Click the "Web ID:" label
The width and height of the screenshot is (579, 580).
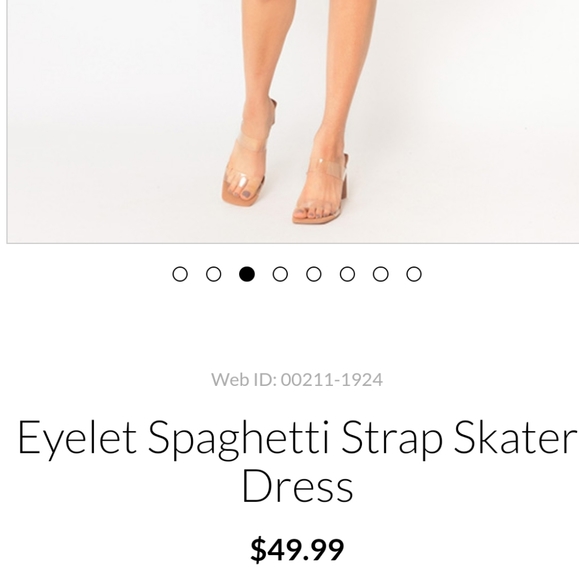[x=244, y=380]
